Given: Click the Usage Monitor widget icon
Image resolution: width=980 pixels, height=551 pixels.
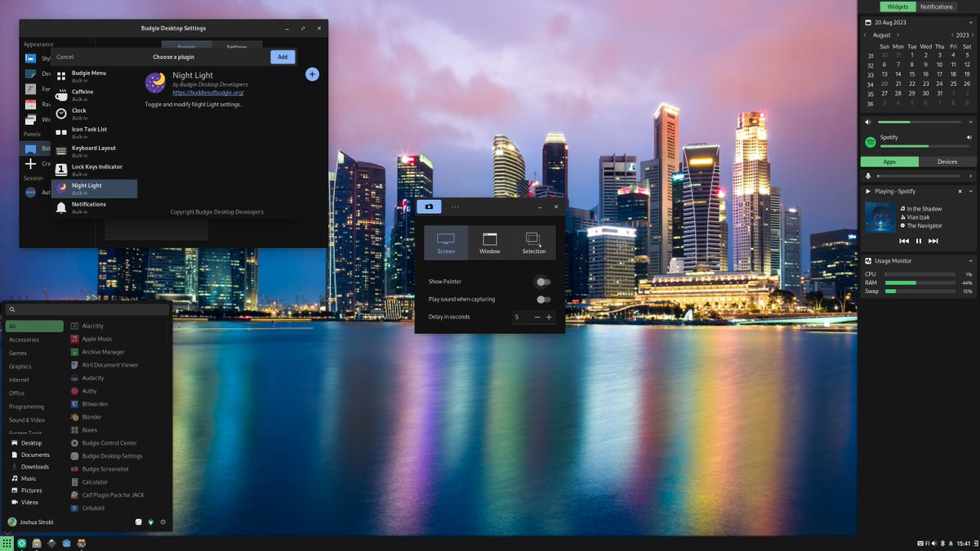Looking at the screenshot, I should pyautogui.click(x=868, y=260).
